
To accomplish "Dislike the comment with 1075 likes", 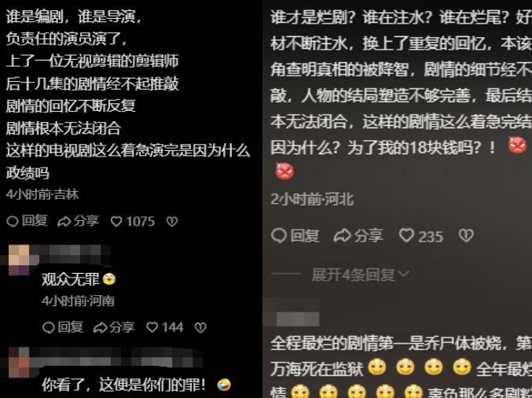I will pyautogui.click(x=171, y=221).
